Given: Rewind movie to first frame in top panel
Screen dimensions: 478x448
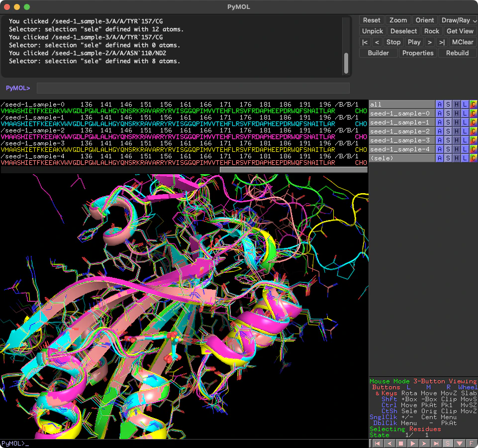Looking at the screenshot, I should (x=365, y=42).
